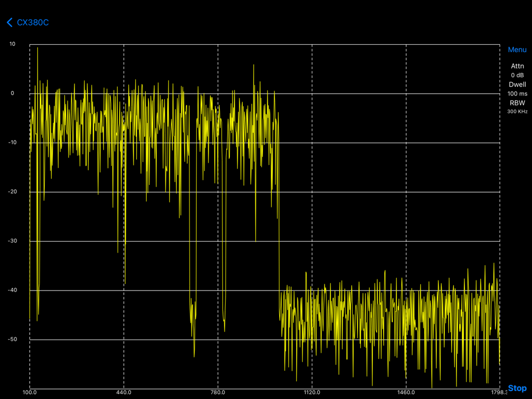Click the 440.0 frequency axis label

coord(123,393)
